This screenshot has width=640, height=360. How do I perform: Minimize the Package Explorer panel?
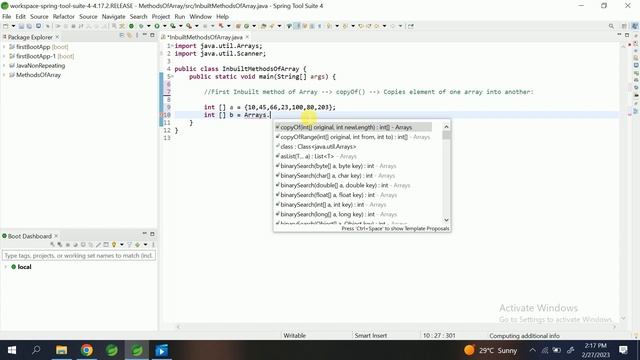pyautogui.click(x=144, y=35)
